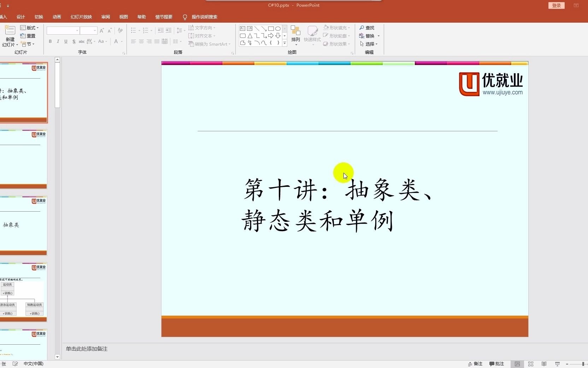Select the straight Line shape
Image resolution: width=588 pixels, height=368 pixels.
pos(257,29)
